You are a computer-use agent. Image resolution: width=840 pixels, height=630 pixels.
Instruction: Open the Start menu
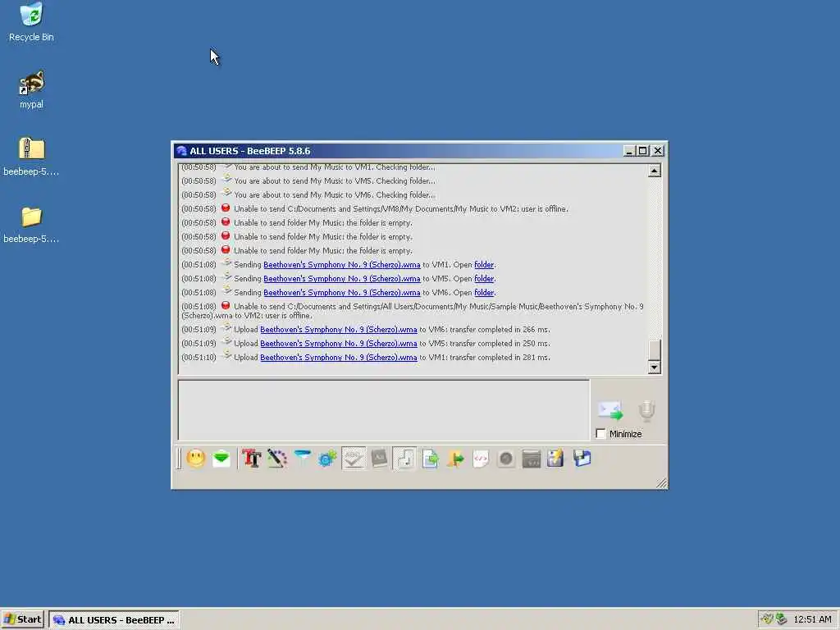(x=22, y=619)
